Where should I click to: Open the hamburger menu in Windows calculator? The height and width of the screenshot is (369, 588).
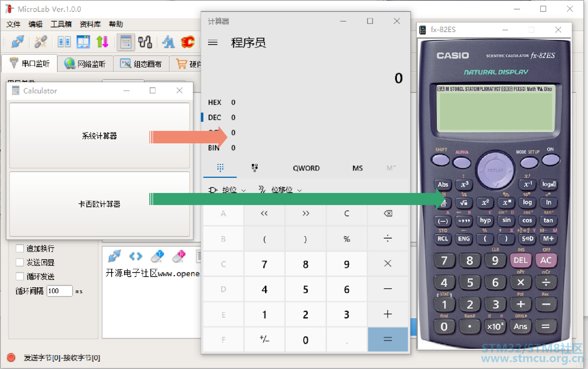[213, 43]
